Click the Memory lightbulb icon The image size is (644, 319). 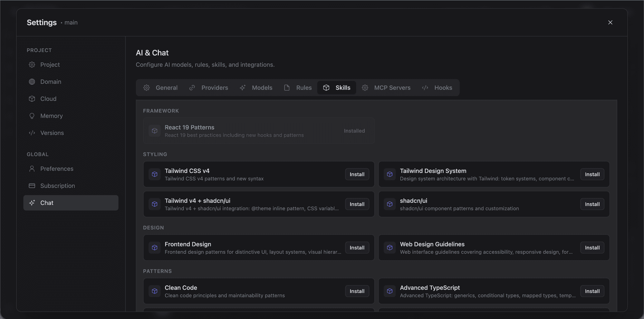(32, 116)
